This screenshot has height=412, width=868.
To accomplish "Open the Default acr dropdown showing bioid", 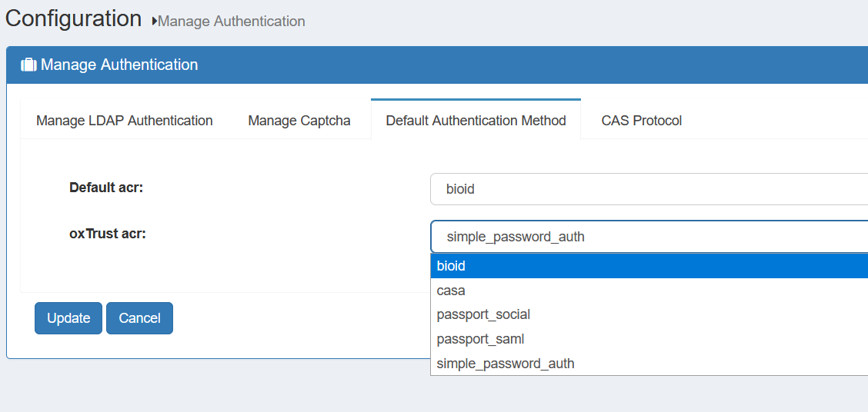I will 649,189.
